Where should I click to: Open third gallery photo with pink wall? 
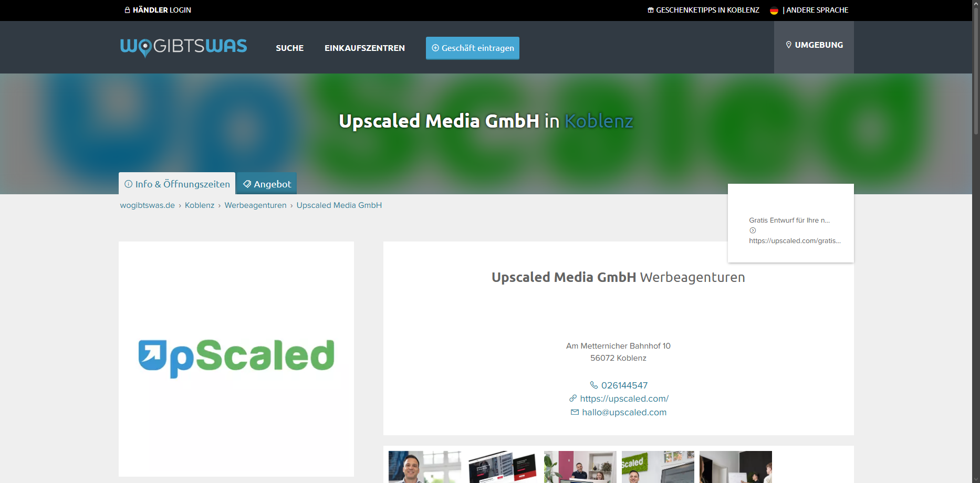tap(580, 467)
